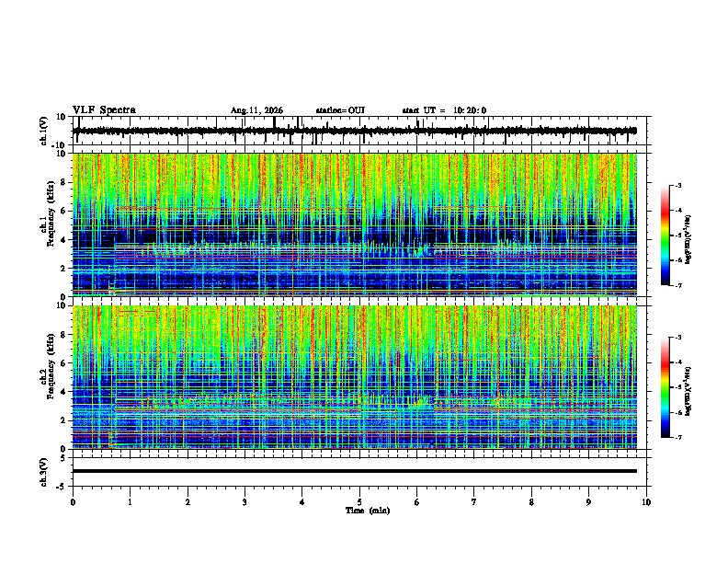Click the "4" kHz tick on ch.2 spectrogram

coord(63,392)
